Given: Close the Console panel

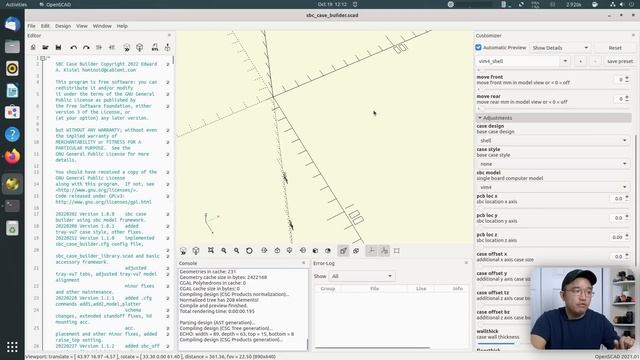Looking at the screenshot, I should coord(303,263).
